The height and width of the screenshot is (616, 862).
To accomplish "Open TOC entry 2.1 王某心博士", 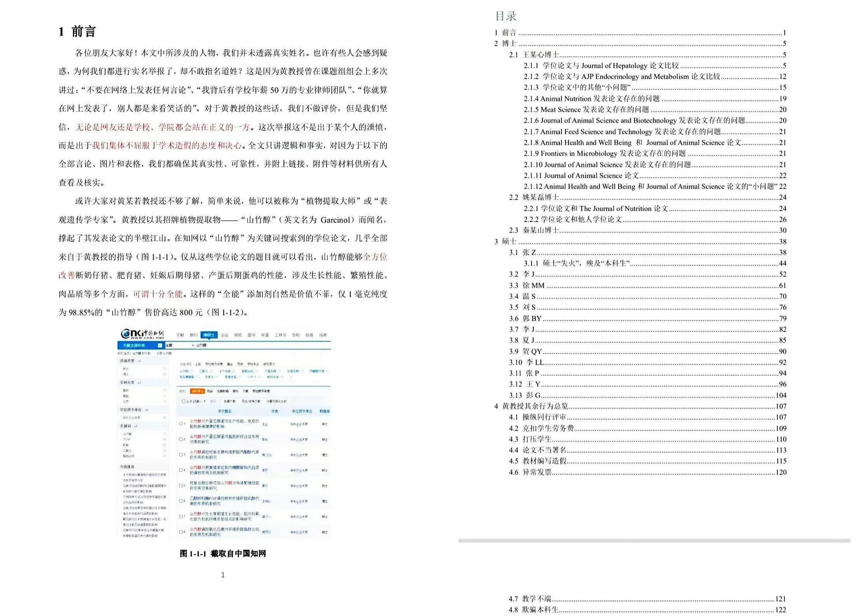I will [x=647, y=55].
